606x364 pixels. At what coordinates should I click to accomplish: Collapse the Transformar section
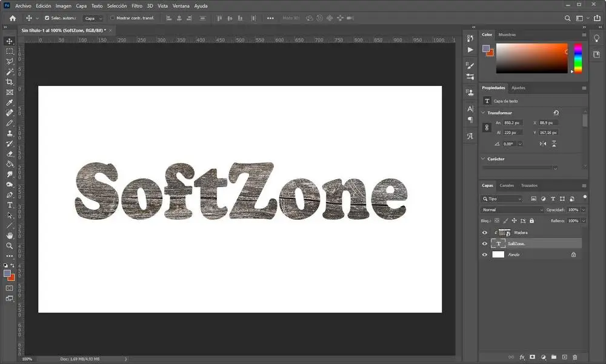(483, 113)
